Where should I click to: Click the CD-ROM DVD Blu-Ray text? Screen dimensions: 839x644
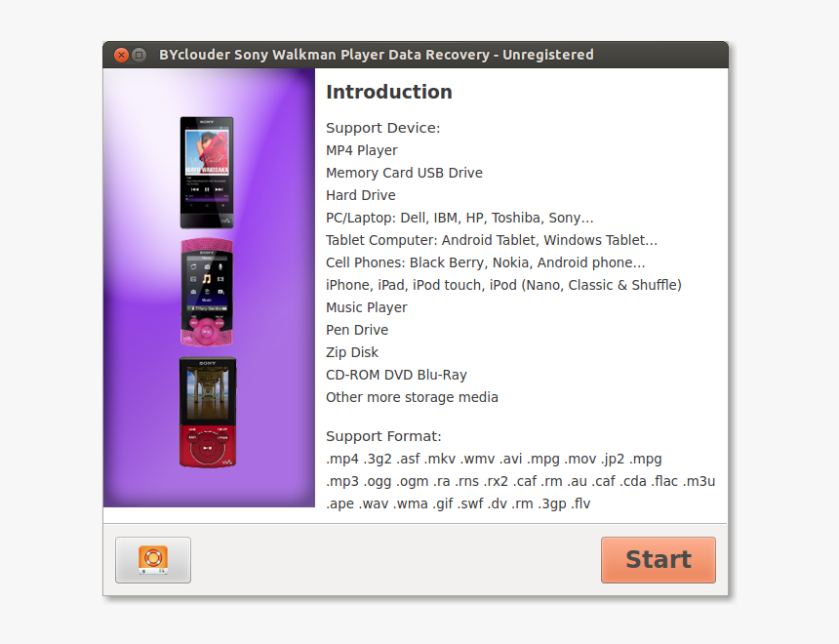tap(396, 375)
